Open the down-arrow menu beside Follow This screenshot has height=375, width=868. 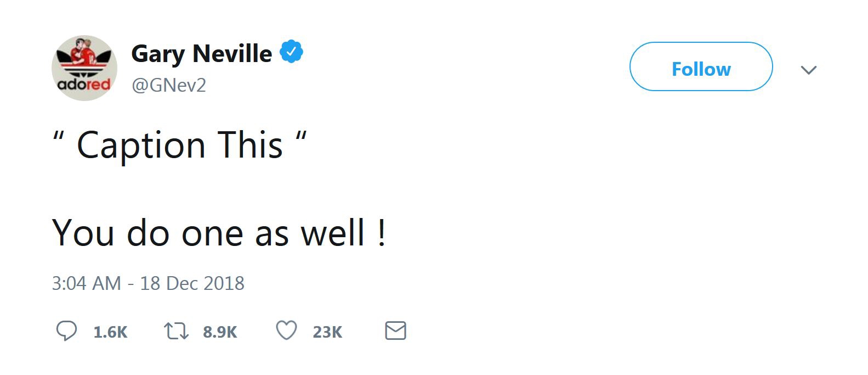coord(809,69)
